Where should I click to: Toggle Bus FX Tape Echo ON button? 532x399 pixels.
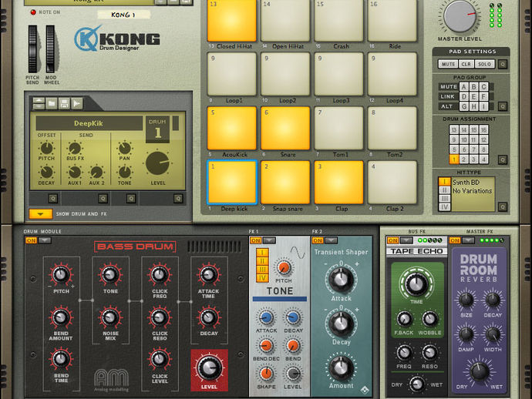pyautogui.click(x=393, y=240)
